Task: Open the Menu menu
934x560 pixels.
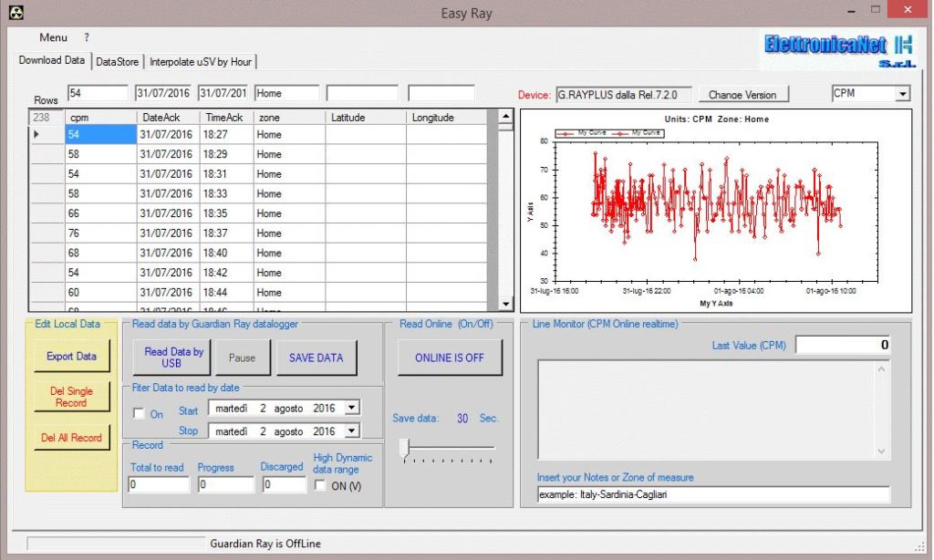Action: pos(53,37)
